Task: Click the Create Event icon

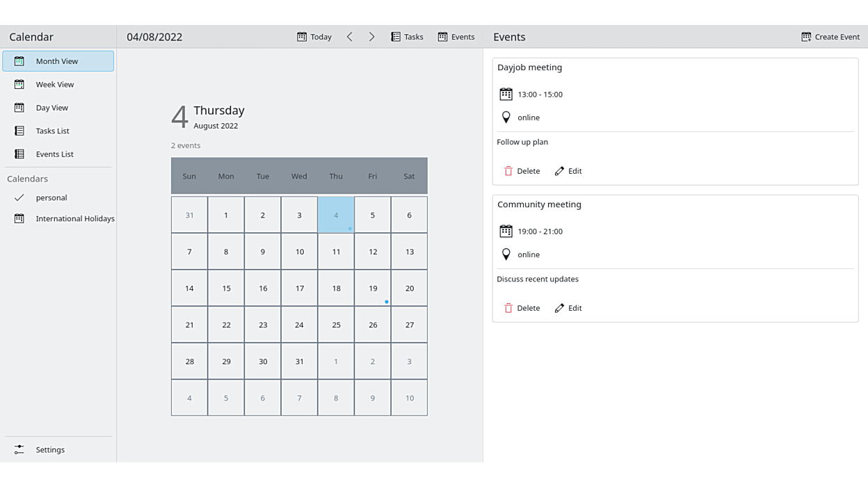Action: tap(806, 37)
